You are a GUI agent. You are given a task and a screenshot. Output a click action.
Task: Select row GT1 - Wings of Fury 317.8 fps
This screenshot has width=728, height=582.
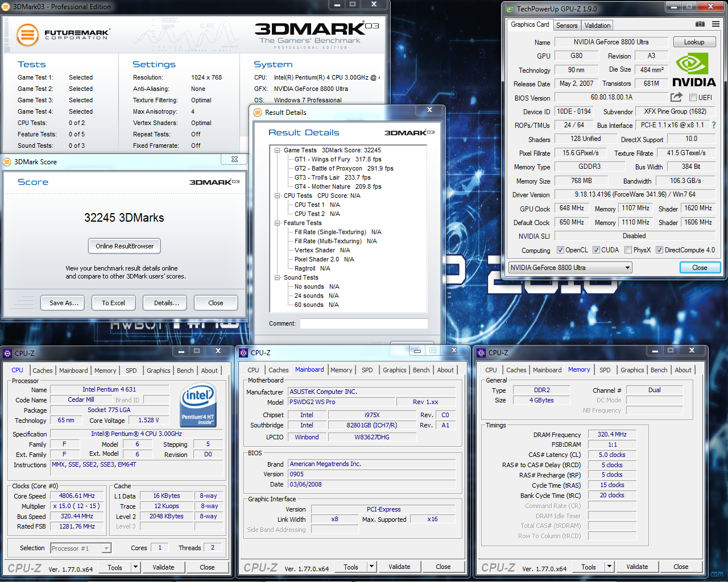(x=338, y=160)
